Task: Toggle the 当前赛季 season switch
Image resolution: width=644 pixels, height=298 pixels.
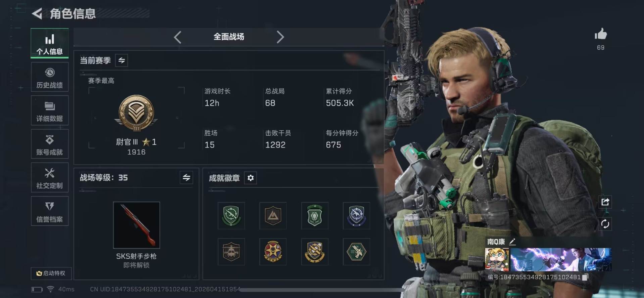Action: click(121, 60)
